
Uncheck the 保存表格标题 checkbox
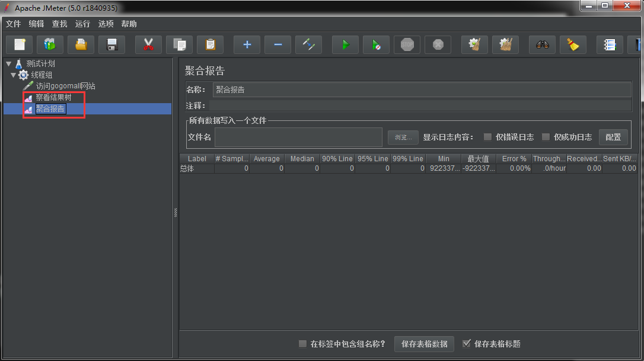click(467, 343)
